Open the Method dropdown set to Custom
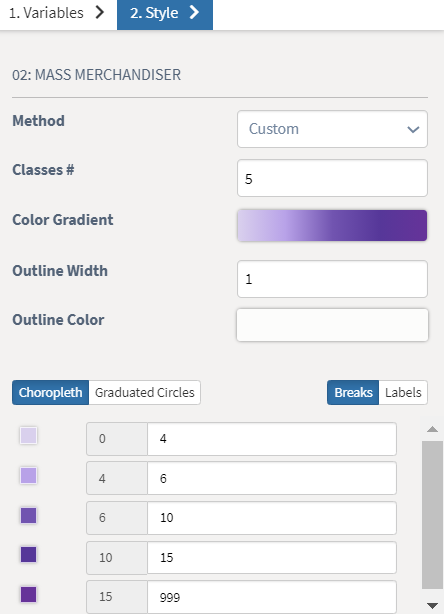 pyautogui.click(x=332, y=129)
